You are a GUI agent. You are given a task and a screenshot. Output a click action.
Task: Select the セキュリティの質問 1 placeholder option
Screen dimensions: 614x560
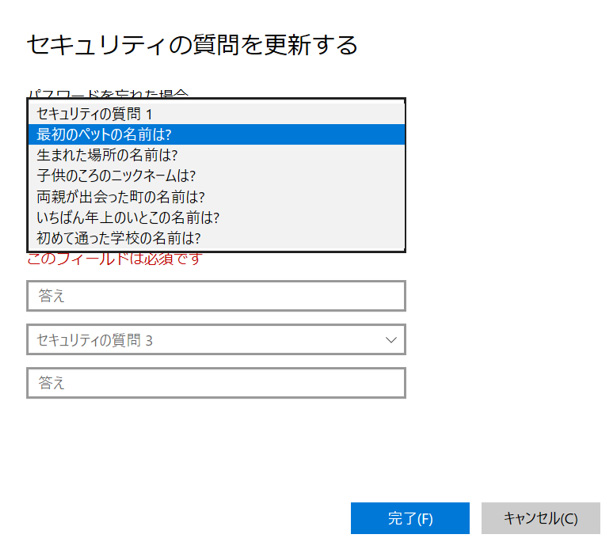pyautogui.click(x=215, y=113)
